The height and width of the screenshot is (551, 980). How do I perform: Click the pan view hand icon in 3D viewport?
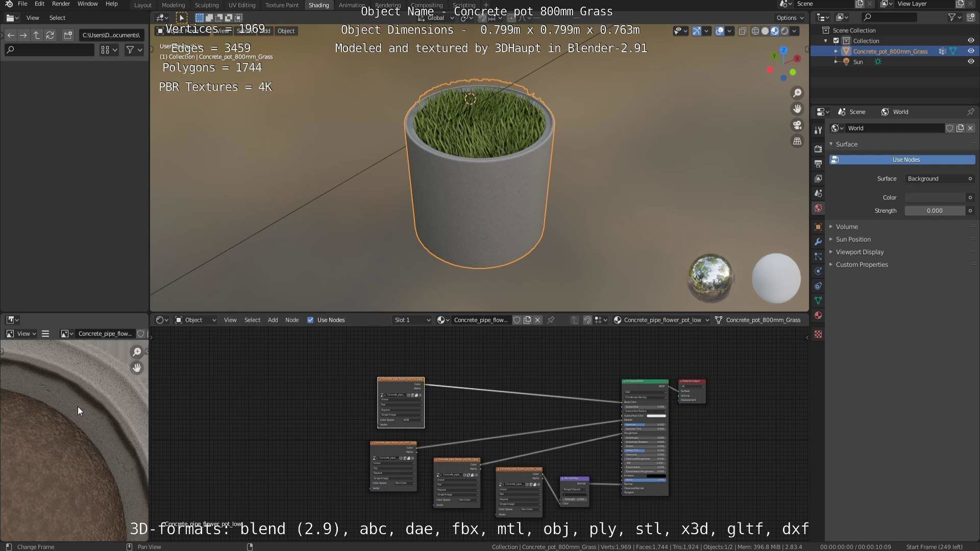click(797, 109)
